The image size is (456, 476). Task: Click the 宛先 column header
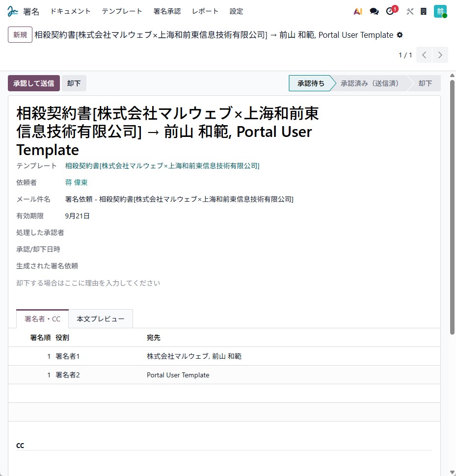(x=153, y=338)
